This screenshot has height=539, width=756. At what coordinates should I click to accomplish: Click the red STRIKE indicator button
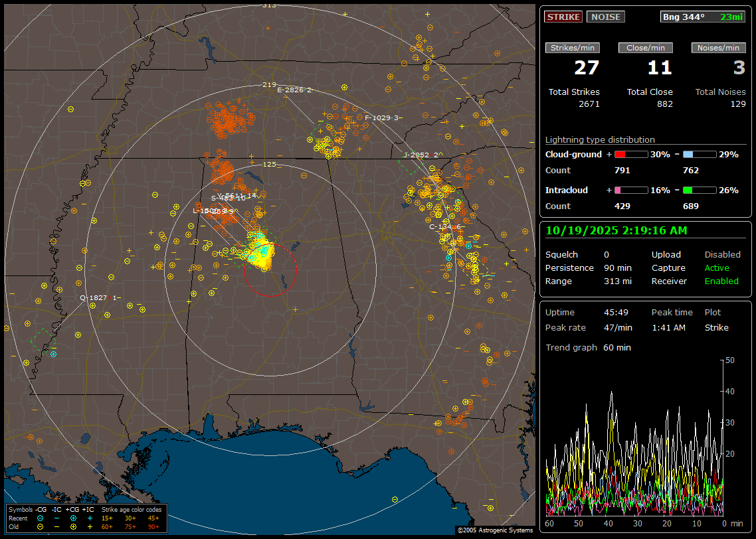point(563,17)
